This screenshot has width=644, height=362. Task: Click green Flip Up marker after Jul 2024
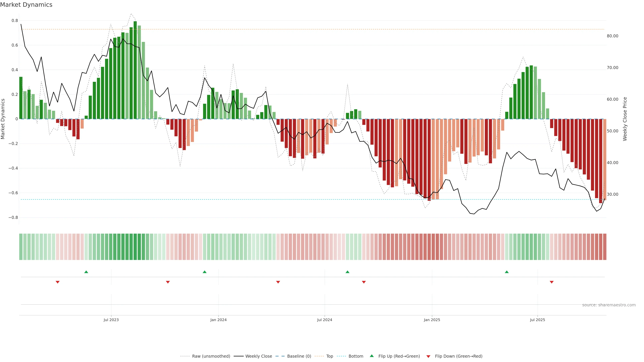(x=347, y=272)
